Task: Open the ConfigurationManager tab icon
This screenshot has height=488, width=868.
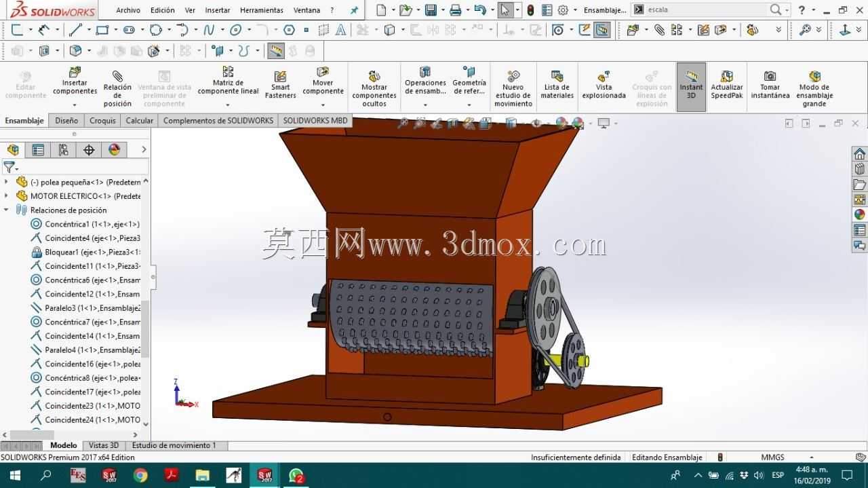Action: pyautogui.click(x=63, y=150)
